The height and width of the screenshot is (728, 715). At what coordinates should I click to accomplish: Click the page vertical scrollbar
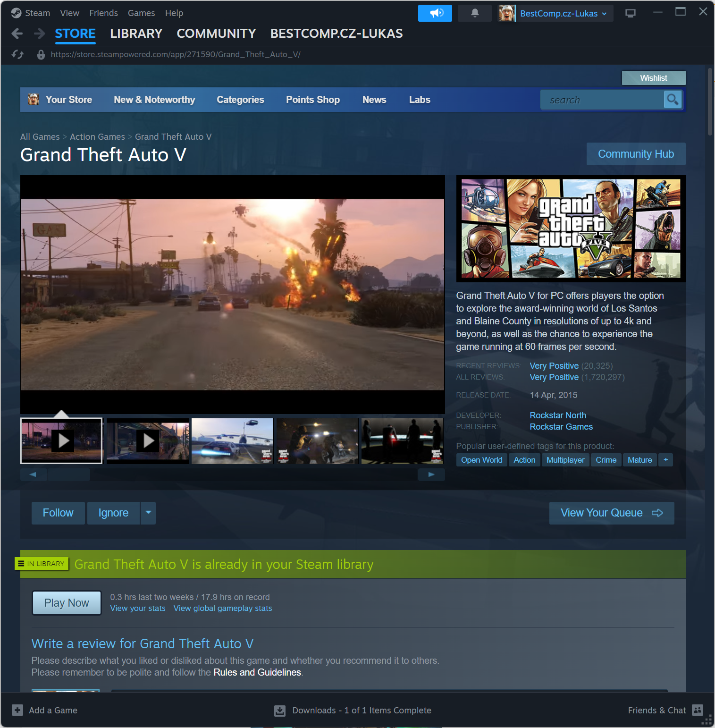[x=709, y=102]
